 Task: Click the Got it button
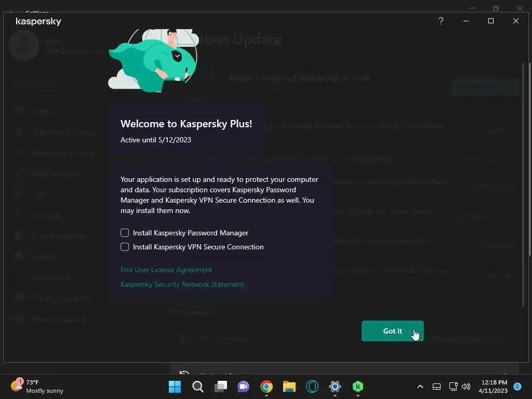(x=393, y=331)
